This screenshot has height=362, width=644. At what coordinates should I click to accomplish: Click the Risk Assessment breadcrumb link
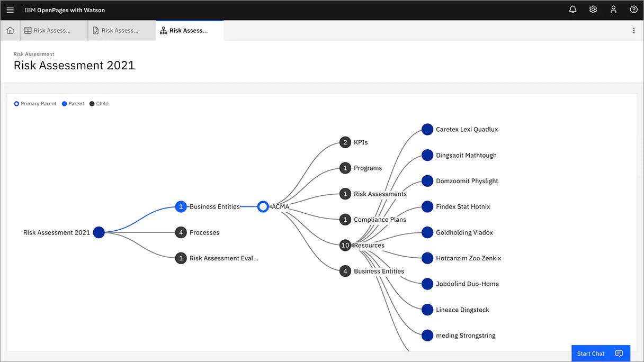pos(33,53)
